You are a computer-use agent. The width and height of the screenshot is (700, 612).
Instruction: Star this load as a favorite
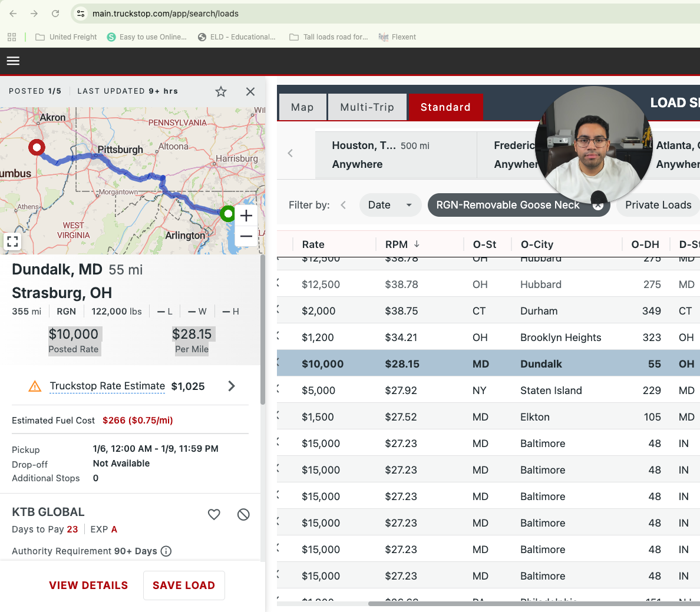(x=221, y=91)
